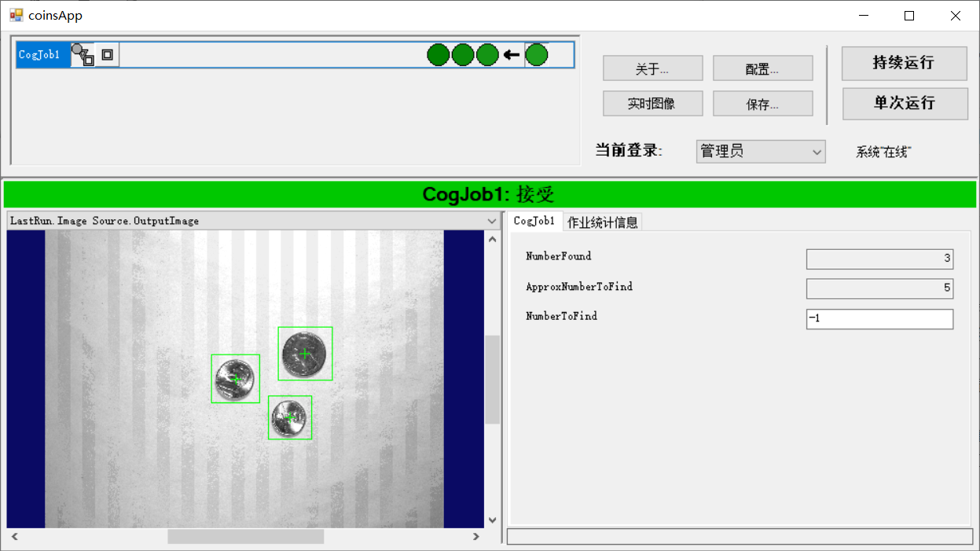Click the 关于 about button
Screen dimensions: 980x551
(x=652, y=68)
